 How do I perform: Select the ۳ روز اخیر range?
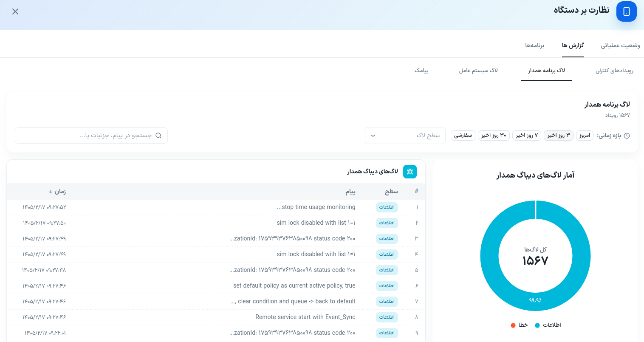559,136
